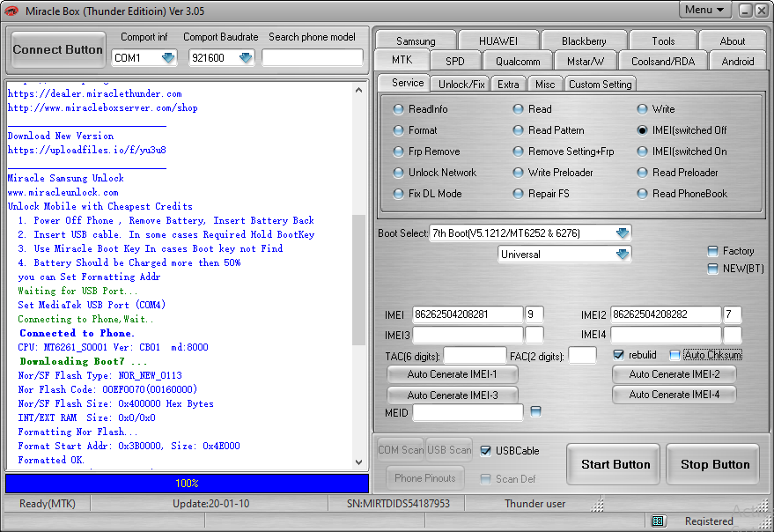Open the Menu dropdown in title bar
This screenshot has height=532, width=774.
(x=704, y=10)
